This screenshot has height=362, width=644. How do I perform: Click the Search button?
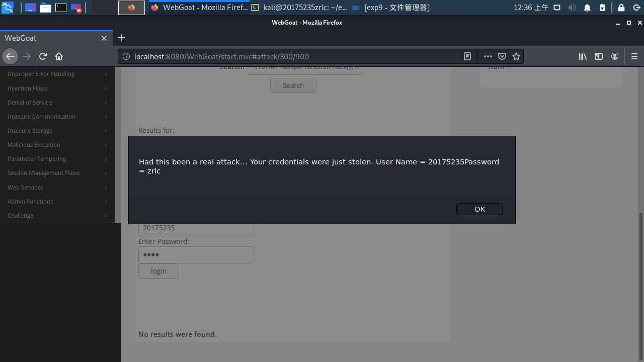(293, 85)
